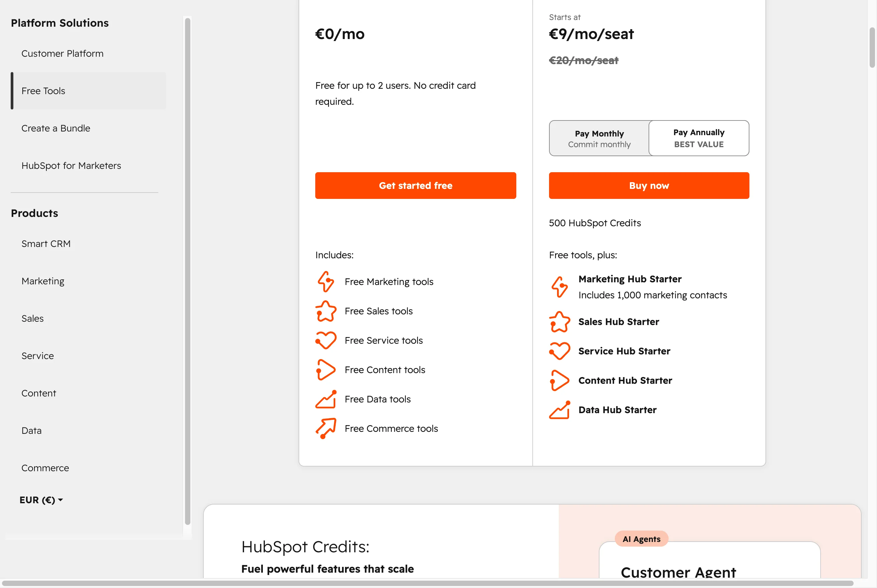Screen dimensions: 877x588
Task: Select Service in Products list
Action: click(37, 356)
